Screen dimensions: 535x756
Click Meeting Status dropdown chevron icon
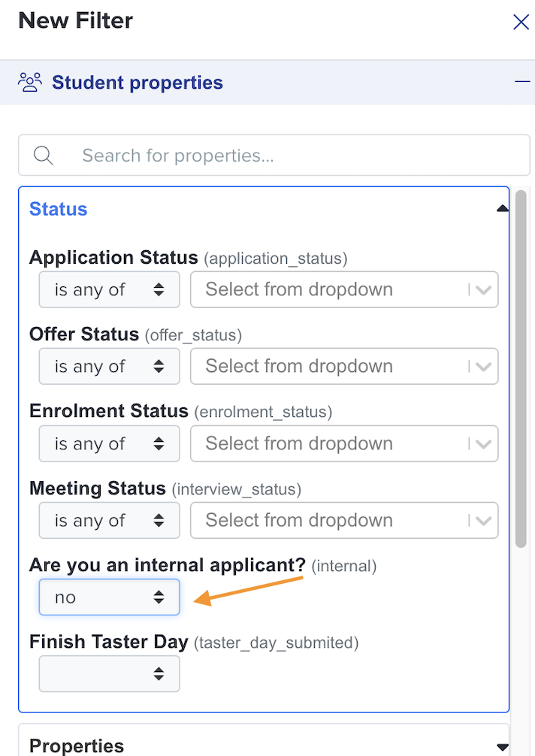tap(483, 521)
